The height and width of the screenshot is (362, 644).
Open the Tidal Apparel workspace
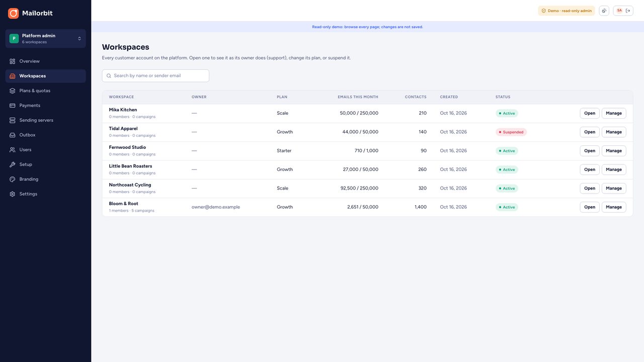pos(590,132)
